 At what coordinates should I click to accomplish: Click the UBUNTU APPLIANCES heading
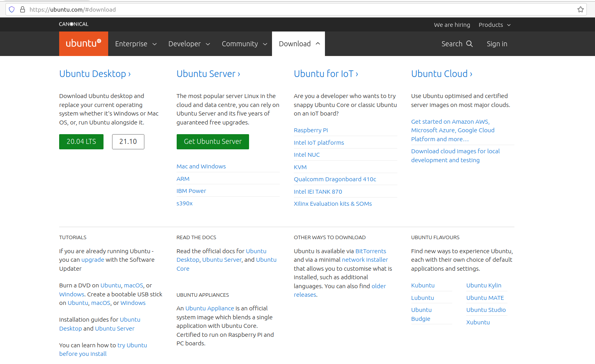click(203, 295)
